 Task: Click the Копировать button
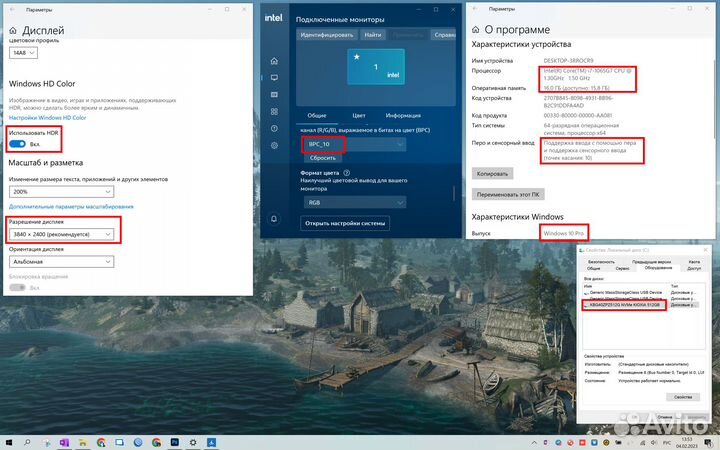click(x=492, y=174)
